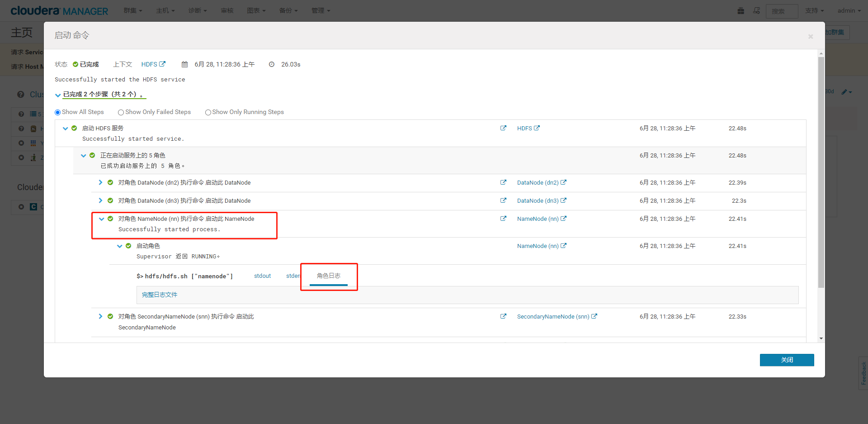The width and height of the screenshot is (868, 424).
Task: Click green check icon on DataNode (dn2) step
Action: [110, 182]
